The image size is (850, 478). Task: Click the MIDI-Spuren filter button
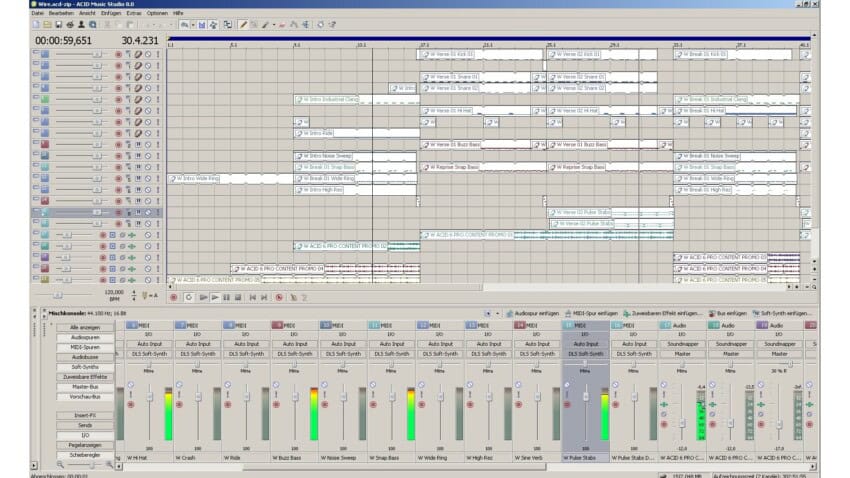[x=85, y=347]
